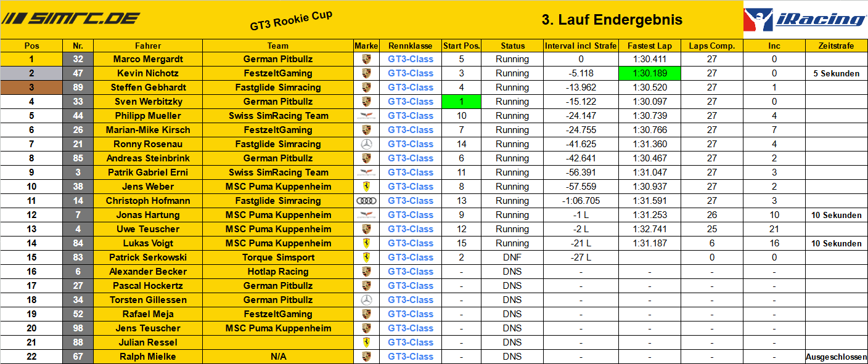Select the Mercedes logo in Ronny Rosenau's row

tap(366, 144)
